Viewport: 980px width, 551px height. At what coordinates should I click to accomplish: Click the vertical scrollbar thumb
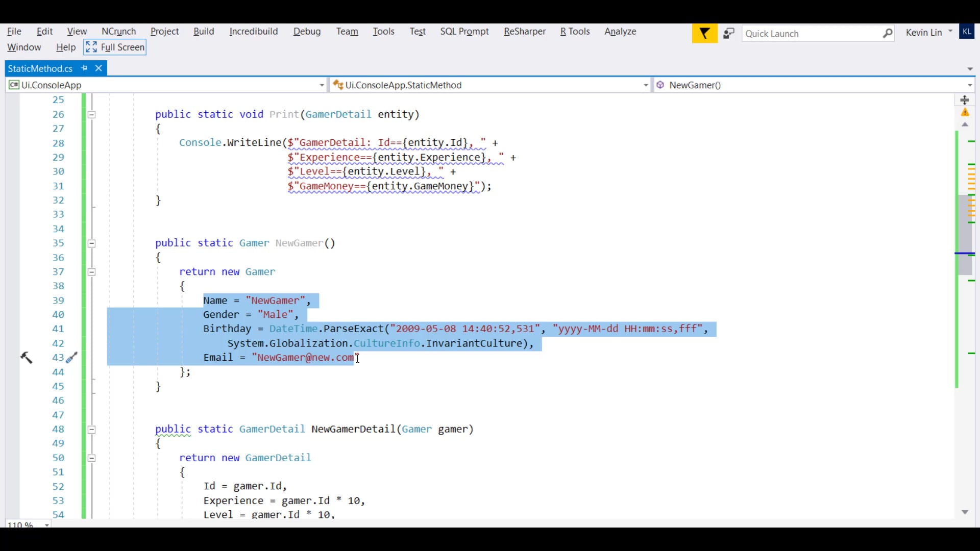(x=965, y=235)
